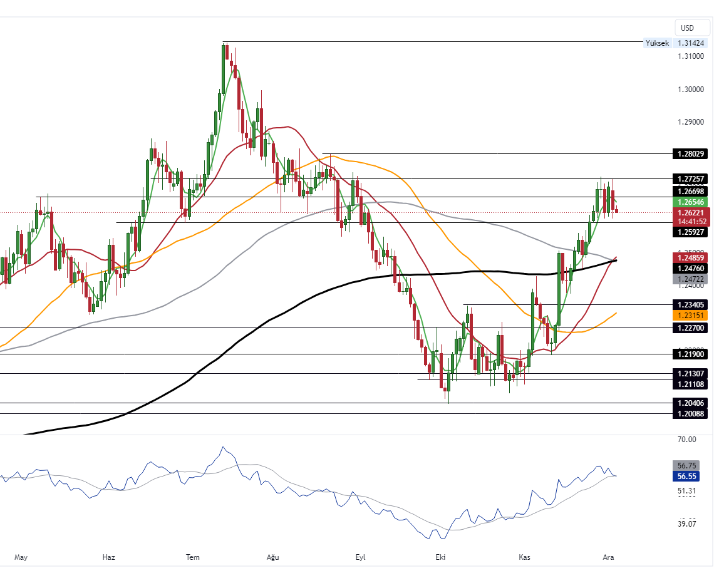This screenshot has height=588, width=719.
Task: Select the 1.28029 horizontal line price label
Action: pos(690,153)
